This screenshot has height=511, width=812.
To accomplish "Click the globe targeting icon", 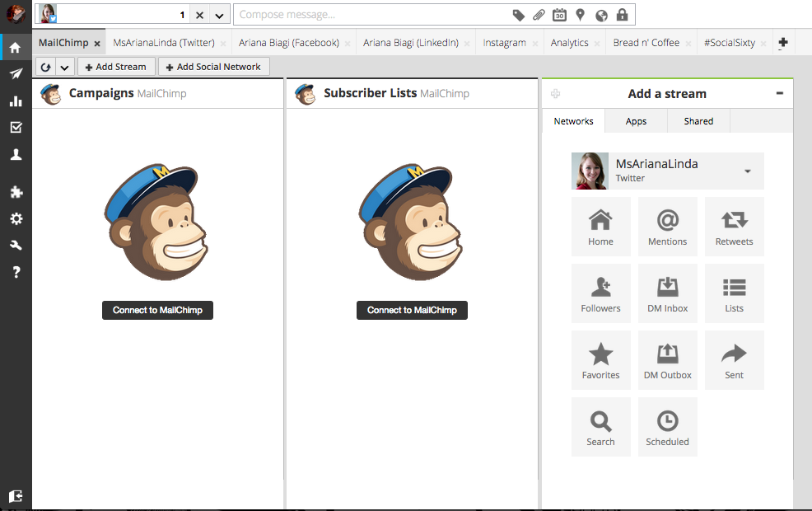I will (601, 16).
